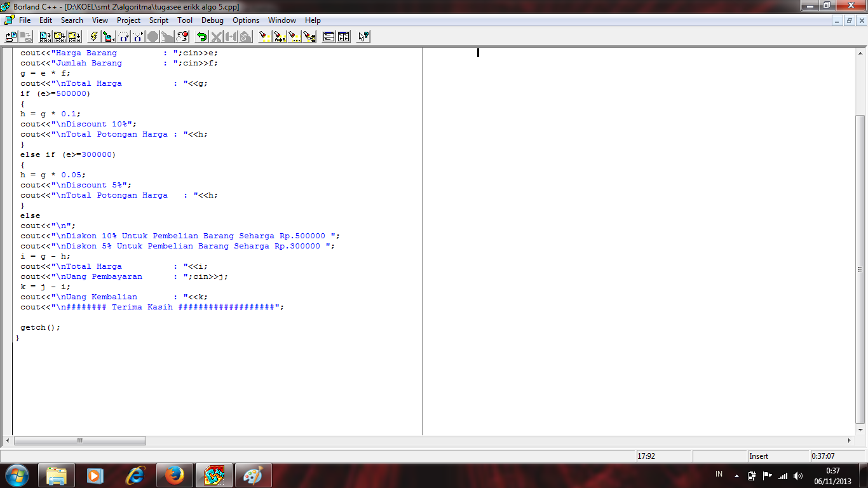The width and height of the screenshot is (868, 488).
Task: Open the Debug menu
Action: click(x=212, y=20)
